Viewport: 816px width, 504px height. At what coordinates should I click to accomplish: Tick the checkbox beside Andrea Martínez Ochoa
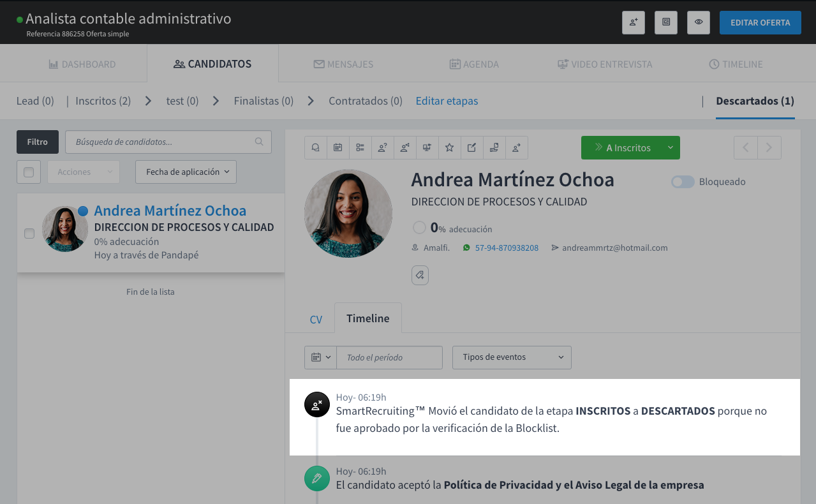(x=29, y=233)
